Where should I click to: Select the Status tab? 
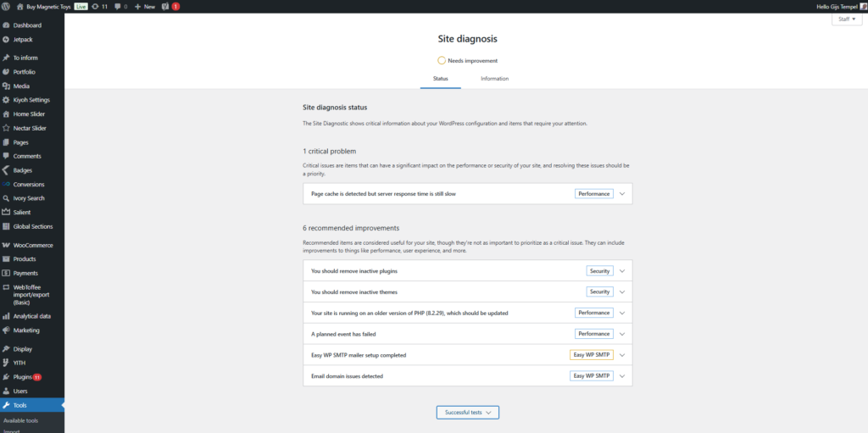coord(440,79)
